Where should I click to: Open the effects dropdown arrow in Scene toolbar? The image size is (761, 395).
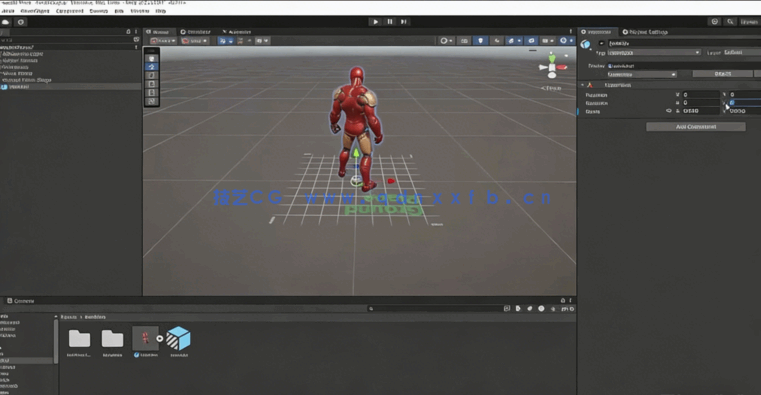tap(519, 41)
